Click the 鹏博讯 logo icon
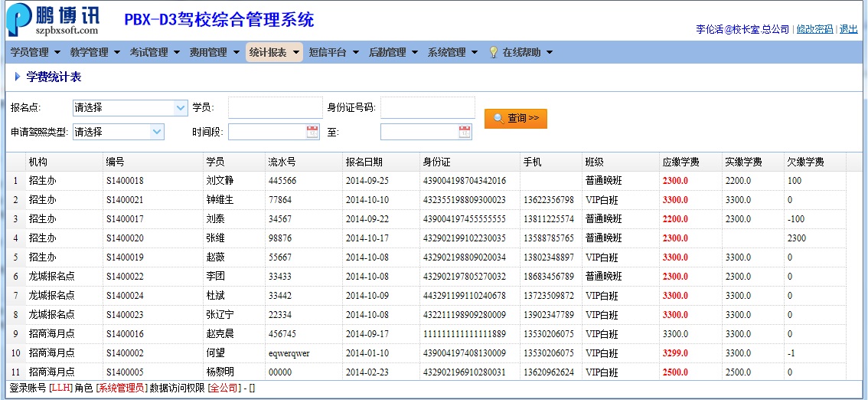Viewport: 868px width, 400px height. (19, 19)
